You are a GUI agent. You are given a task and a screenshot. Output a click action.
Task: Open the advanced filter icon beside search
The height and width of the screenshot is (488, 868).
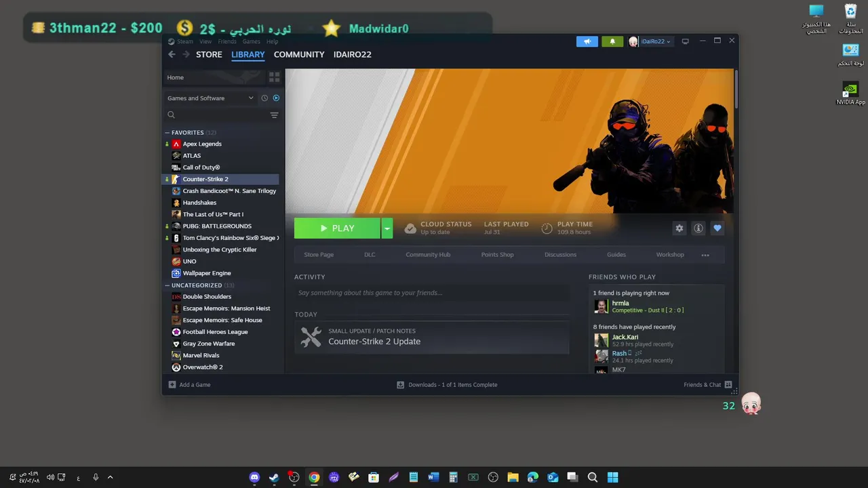[274, 115]
